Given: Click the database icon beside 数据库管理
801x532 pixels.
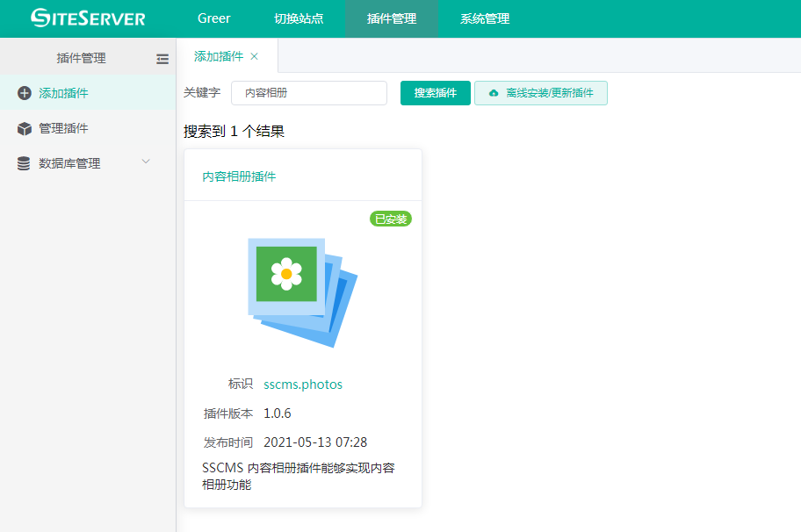Looking at the screenshot, I should click(x=24, y=163).
